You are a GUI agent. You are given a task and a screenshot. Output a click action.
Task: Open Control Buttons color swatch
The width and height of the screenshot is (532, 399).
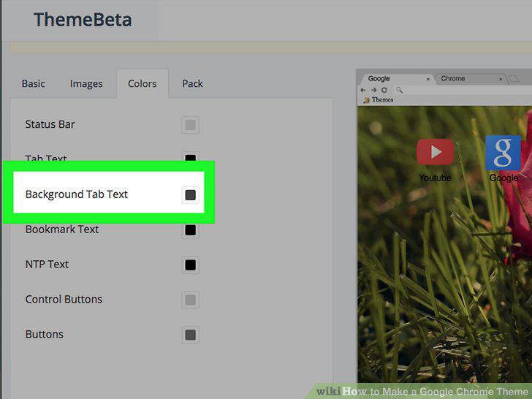(190, 300)
